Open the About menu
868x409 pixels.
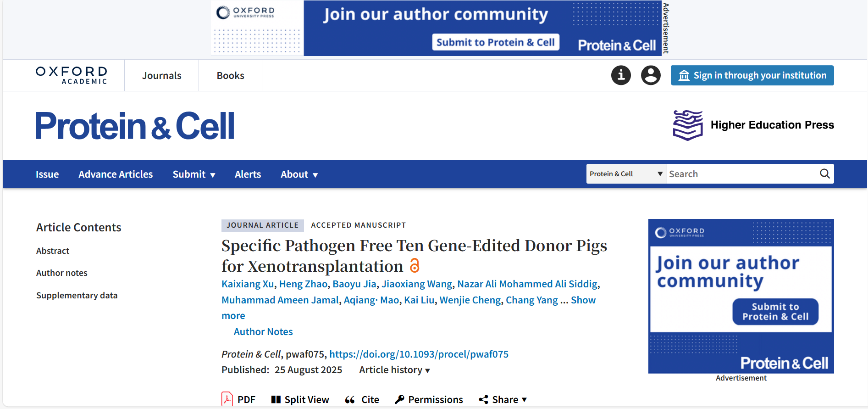(299, 174)
